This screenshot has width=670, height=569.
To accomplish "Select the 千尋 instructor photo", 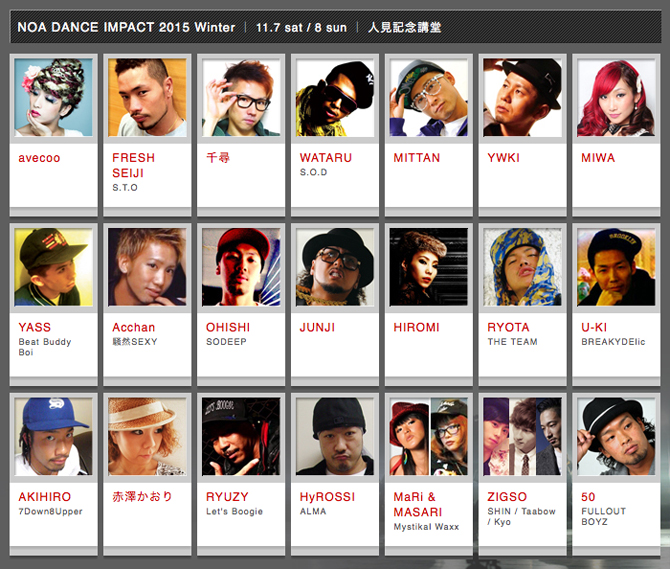I will point(241,97).
